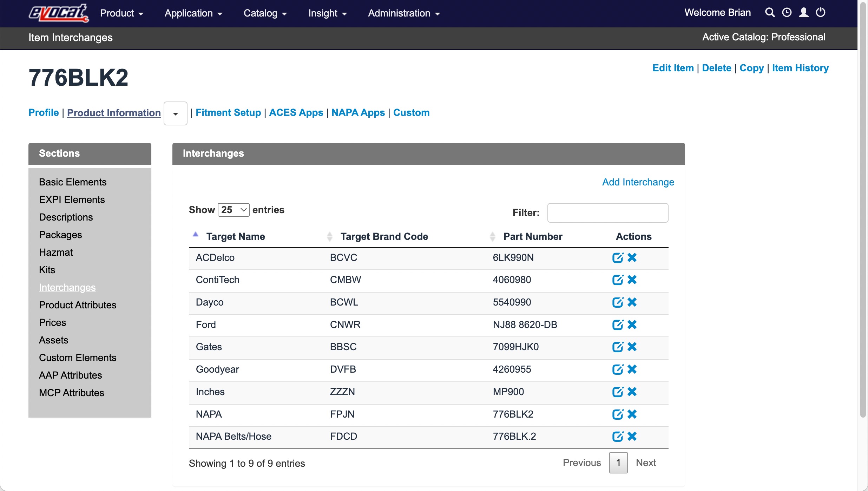This screenshot has width=868, height=491.
Task: Open the Show entries count selector
Action: click(234, 210)
